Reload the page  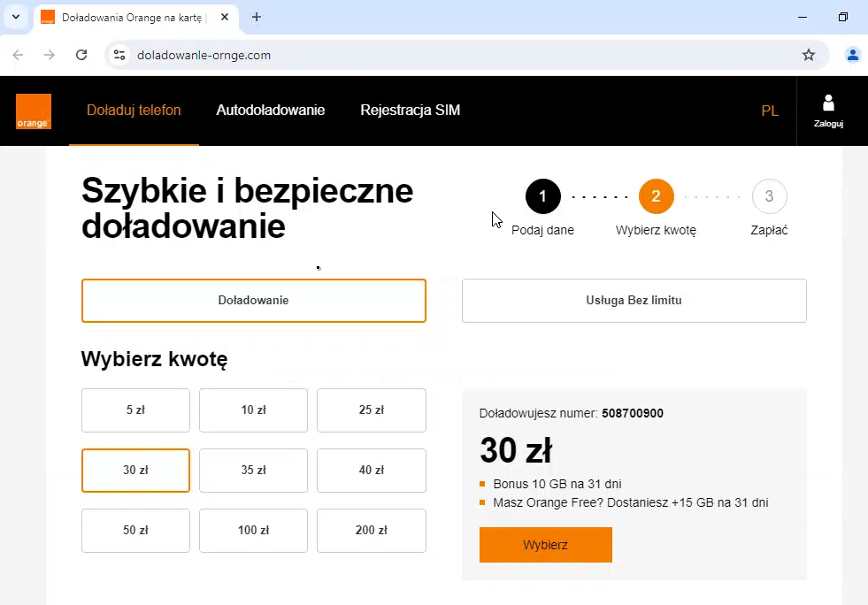click(81, 55)
